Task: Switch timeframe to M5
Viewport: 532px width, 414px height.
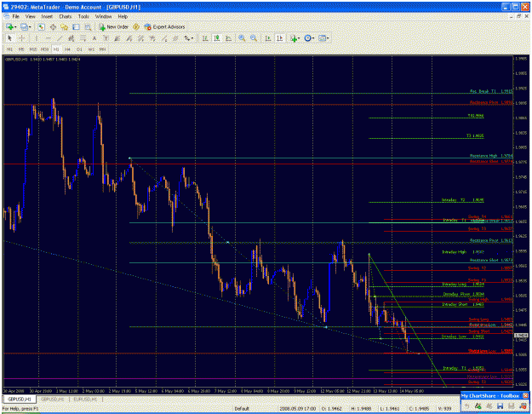Action: click(21, 49)
